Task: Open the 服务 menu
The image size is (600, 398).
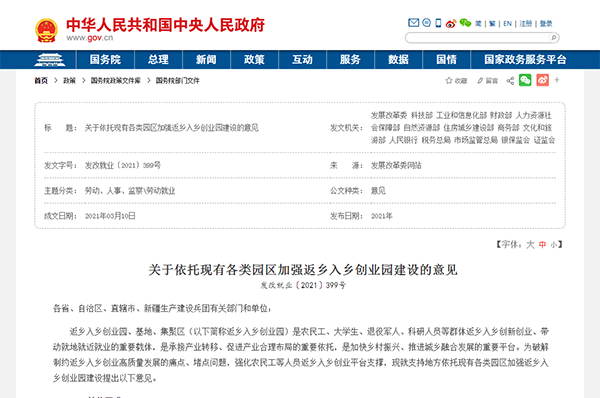Action: pos(351,60)
